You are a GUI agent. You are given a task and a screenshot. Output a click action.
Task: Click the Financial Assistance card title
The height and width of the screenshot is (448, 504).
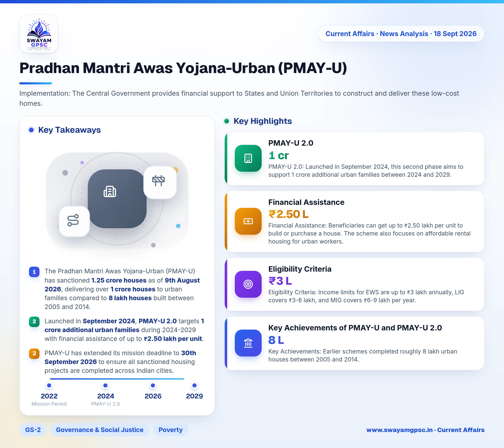tap(306, 202)
